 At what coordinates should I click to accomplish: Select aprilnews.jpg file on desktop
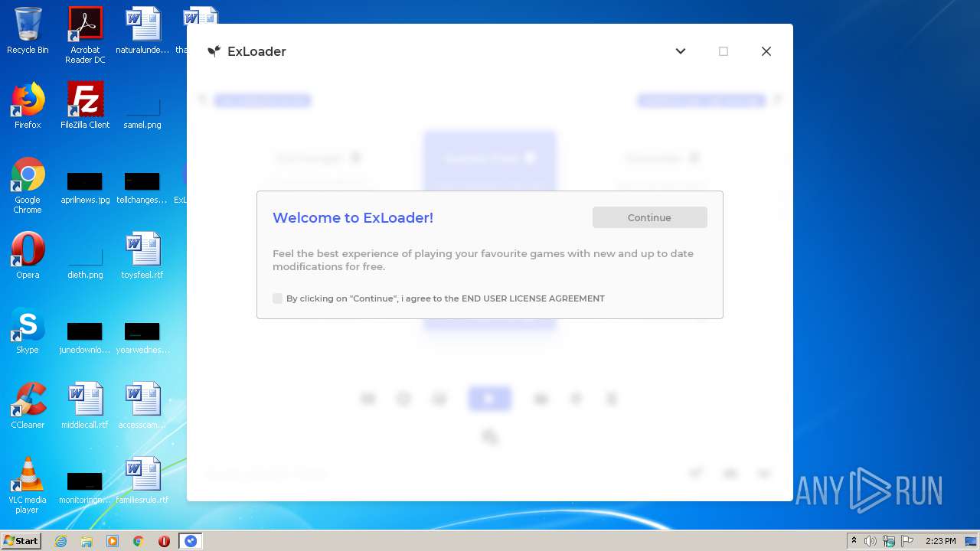tap(85, 187)
